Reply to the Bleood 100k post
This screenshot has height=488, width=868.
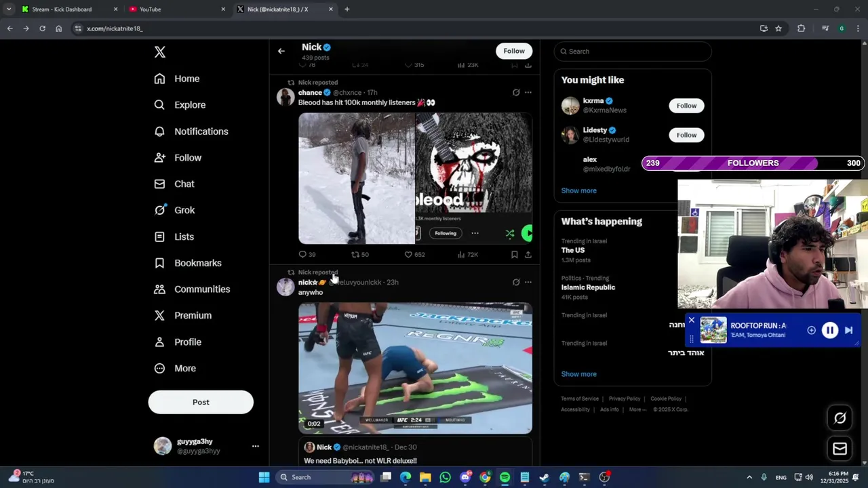click(307, 254)
